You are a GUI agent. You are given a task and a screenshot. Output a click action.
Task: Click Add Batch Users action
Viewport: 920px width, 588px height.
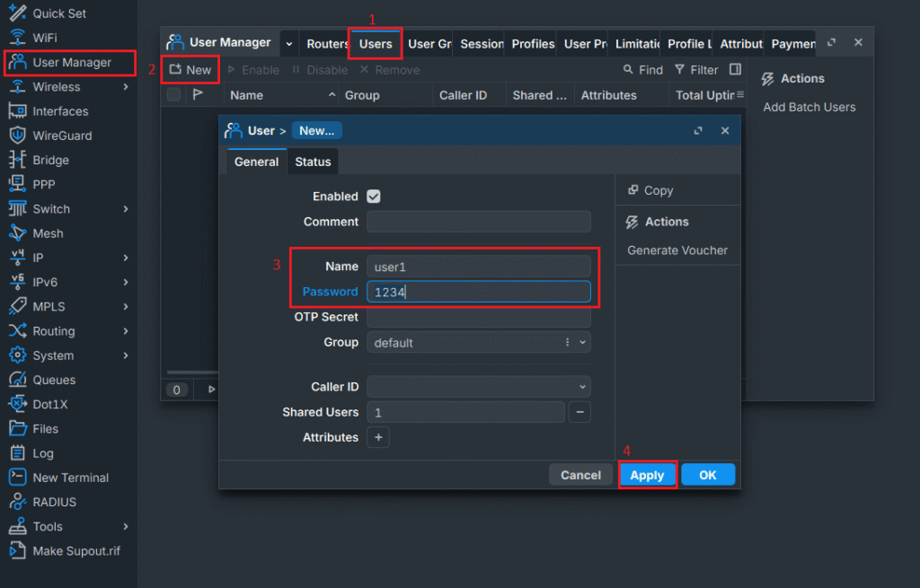click(x=809, y=108)
